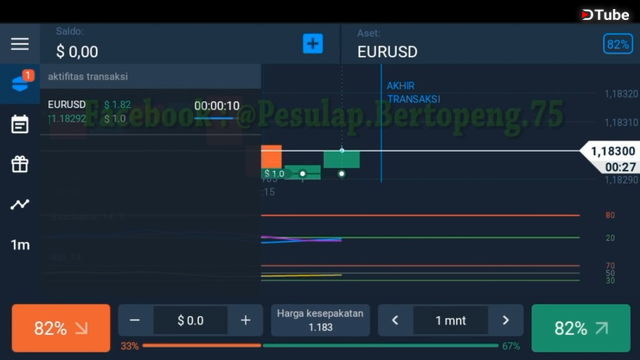Tap the 1 mnt duration field

(451, 320)
